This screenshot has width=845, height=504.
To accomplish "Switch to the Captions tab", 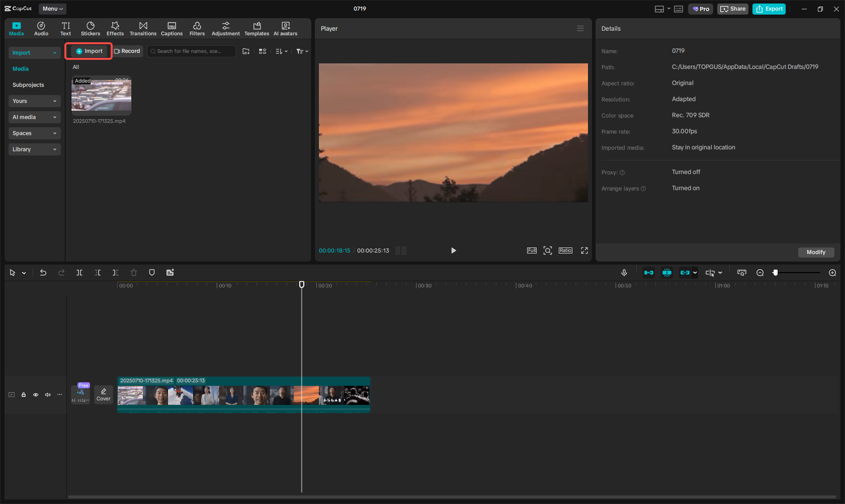I will pyautogui.click(x=172, y=29).
